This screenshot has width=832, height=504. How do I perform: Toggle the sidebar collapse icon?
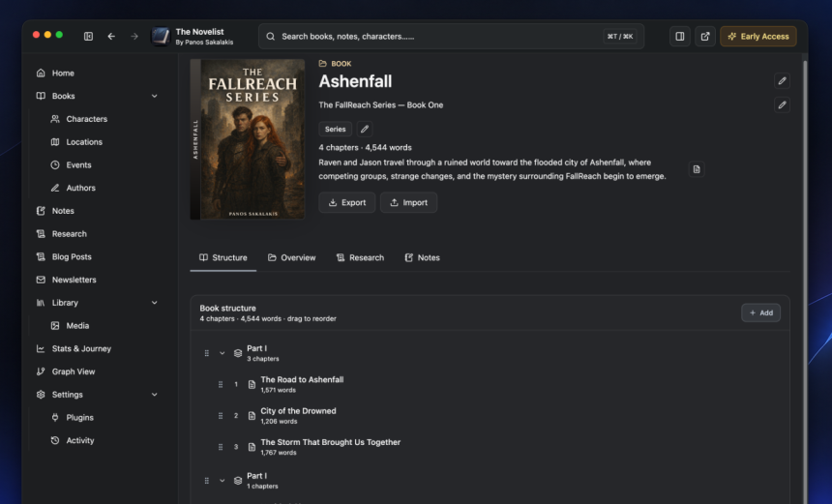pyautogui.click(x=89, y=36)
